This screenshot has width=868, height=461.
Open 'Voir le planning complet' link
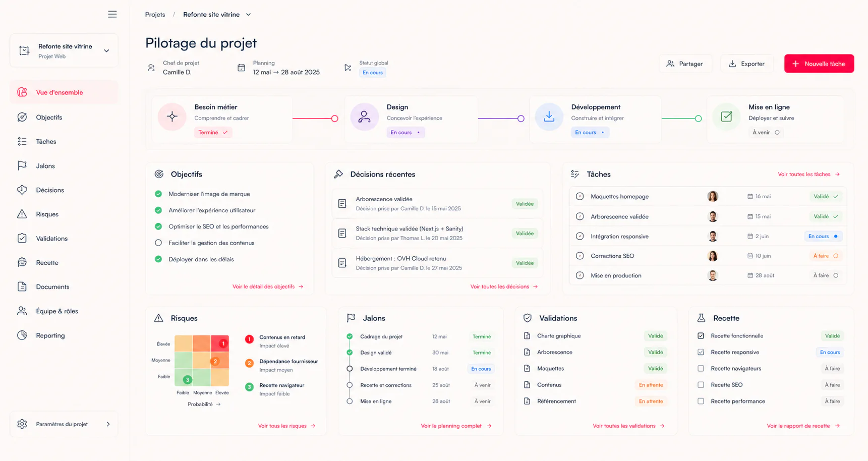pos(456,426)
